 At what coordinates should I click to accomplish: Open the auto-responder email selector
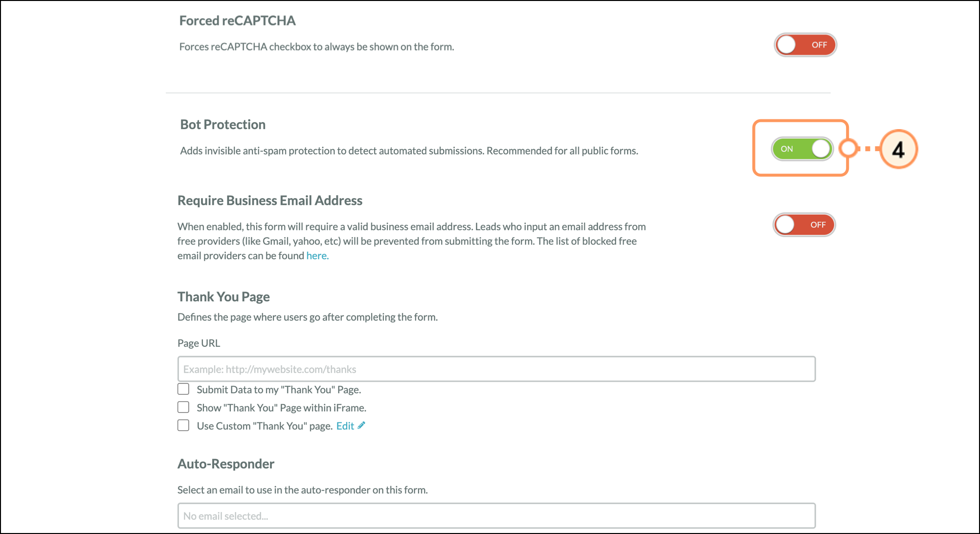[x=496, y=516]
